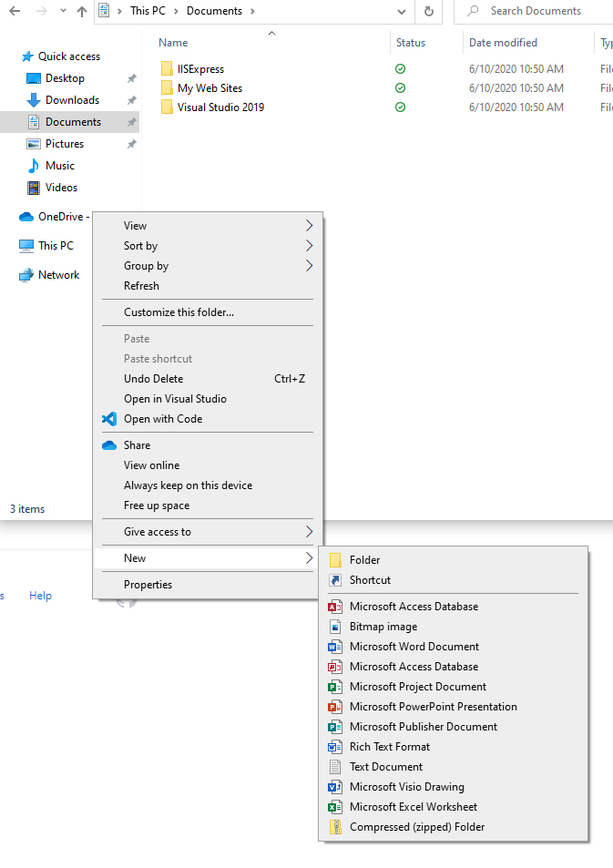This screenshot has width=613, height=868.
Task: Click sync status icon for Visual Studio 2019
Action: coord(401,107)
